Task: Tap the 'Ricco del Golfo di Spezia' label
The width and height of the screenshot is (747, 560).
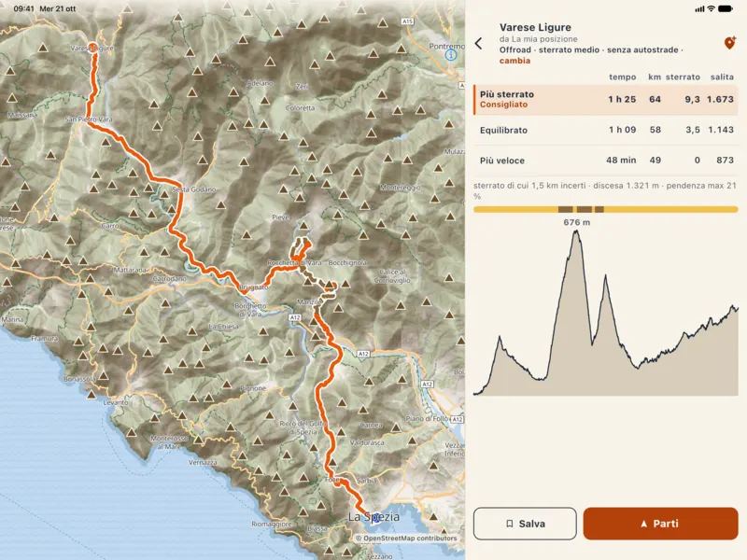Action: [x=303, y=427]
